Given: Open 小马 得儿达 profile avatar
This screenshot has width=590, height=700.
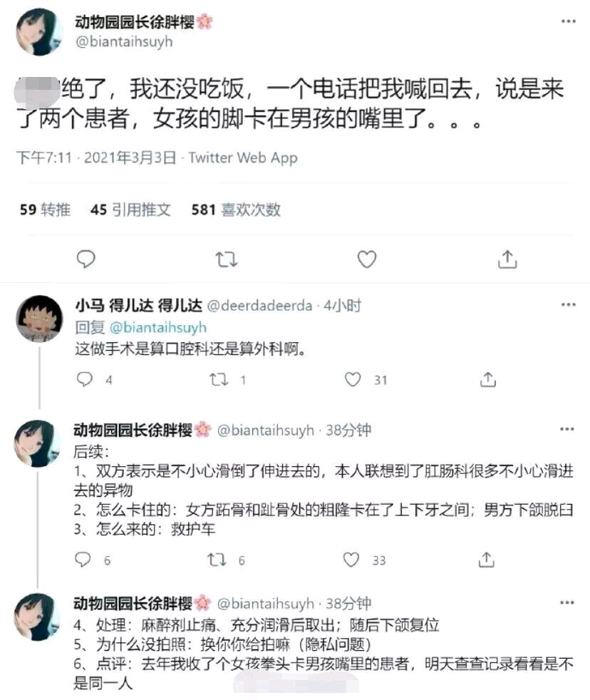Looking at the screenshot, I should (x=39, y=319).
